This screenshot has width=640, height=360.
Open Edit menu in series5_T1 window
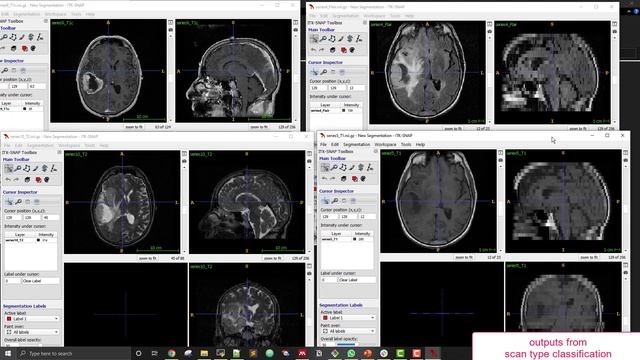[x=335, y=144]
